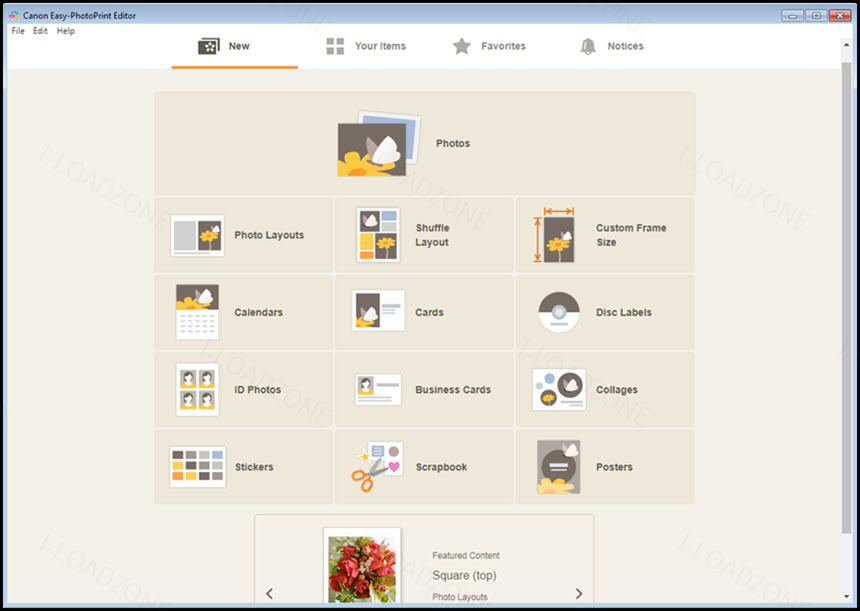Open the Edit menu

pyautogui.click(x=40, y=31)
